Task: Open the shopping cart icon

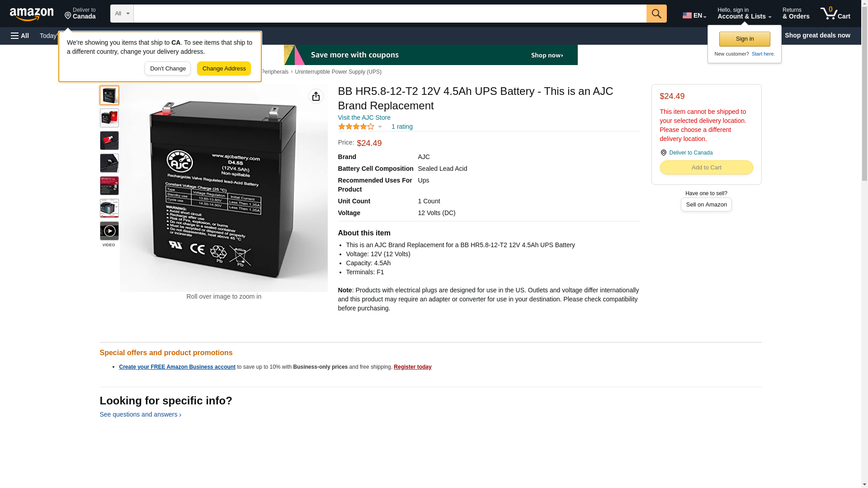Action: click(x=835, y=14)
